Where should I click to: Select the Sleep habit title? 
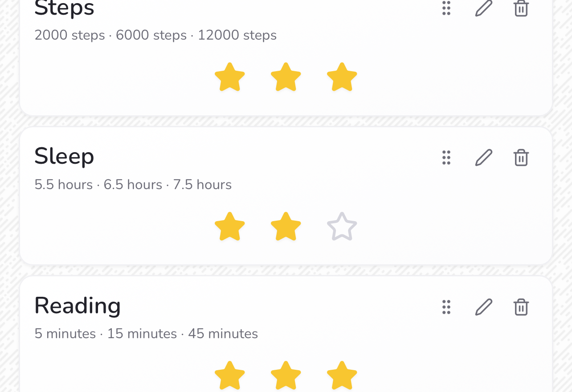click(64, 157)
